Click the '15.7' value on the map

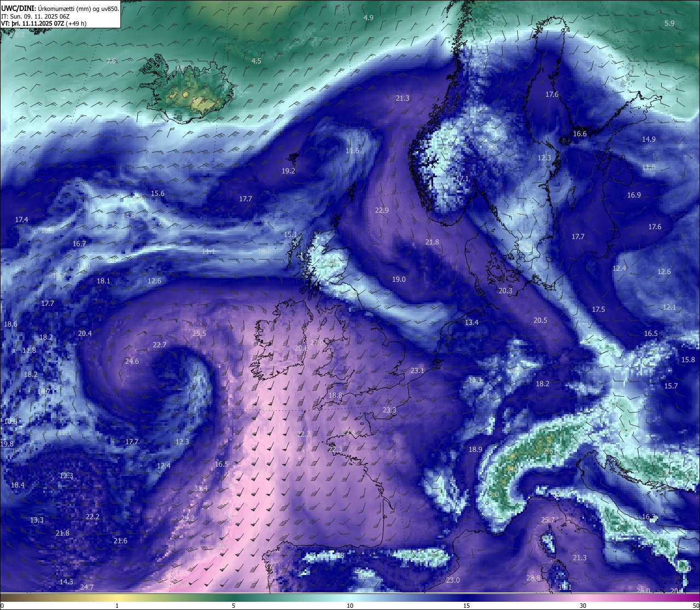[x=670, y=386]
